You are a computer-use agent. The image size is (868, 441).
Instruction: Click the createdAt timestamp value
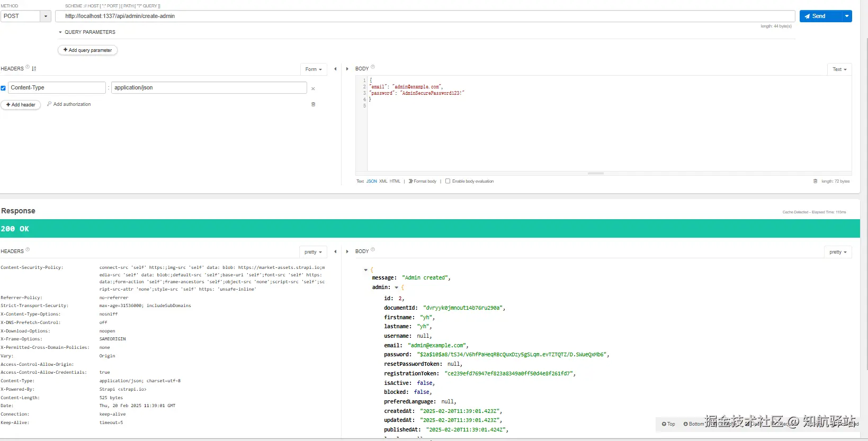coord(460,411)
